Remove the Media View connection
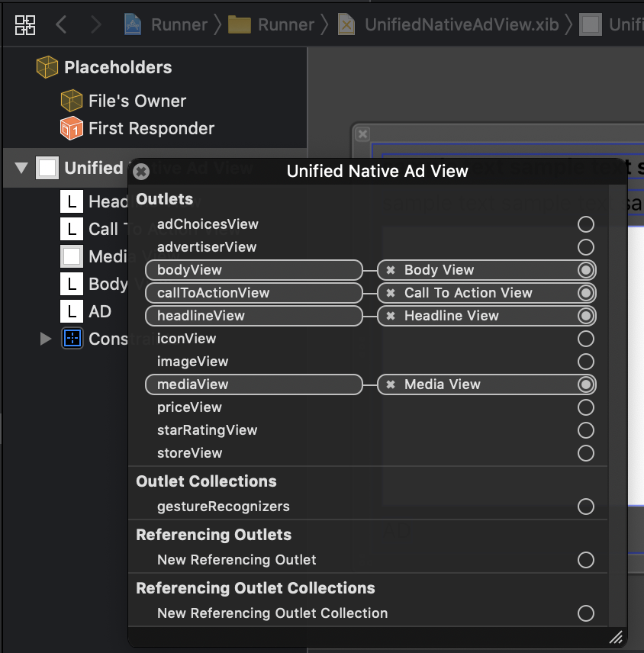 pos(391,384)
